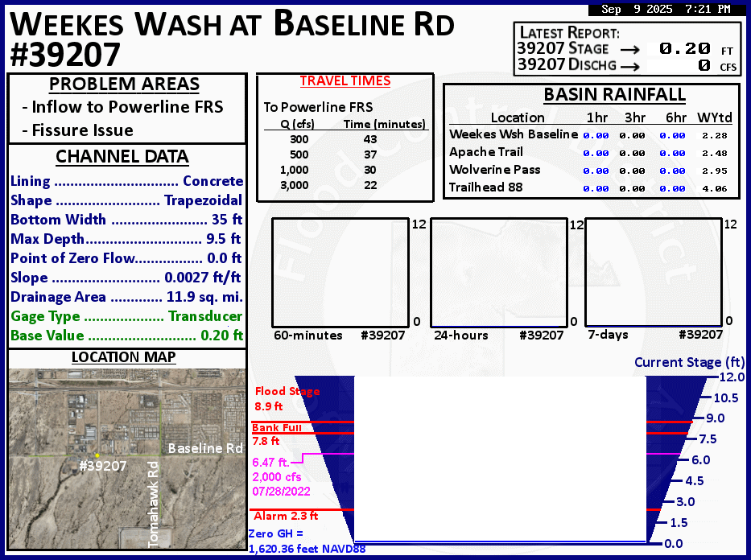Click the 6hr rainfall column header

[676, 117]
